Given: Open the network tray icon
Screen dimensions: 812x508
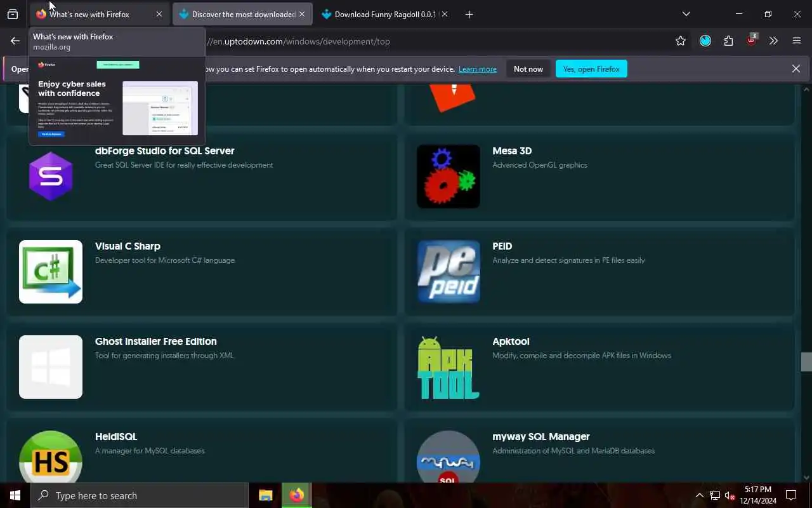Looking at the screenshot, I should (715, 496).
